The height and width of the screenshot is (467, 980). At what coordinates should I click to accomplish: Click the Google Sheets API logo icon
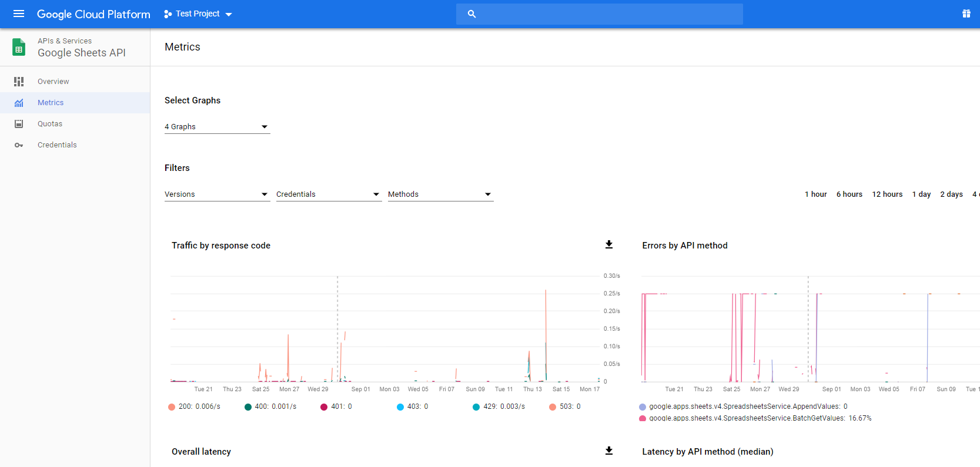click(x=19, y=48)
